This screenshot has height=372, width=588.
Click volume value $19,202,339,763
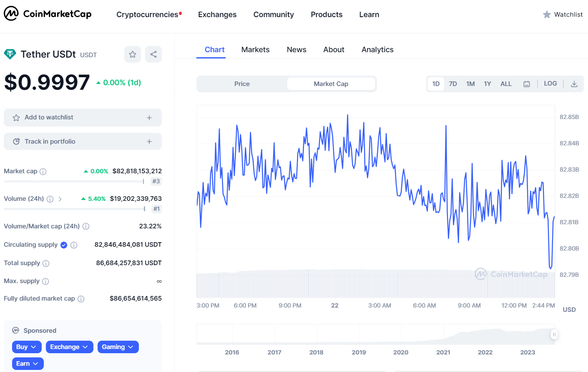[x=136, y=199]
